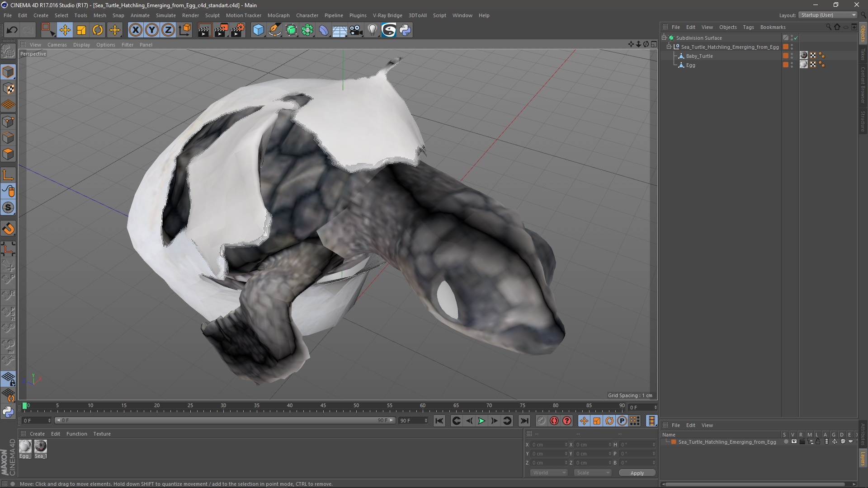The width and height of the screenshot is (868, 488).
Task: Open material manager Texture menu
Action: pyautogui.click(x=102, y=434)
